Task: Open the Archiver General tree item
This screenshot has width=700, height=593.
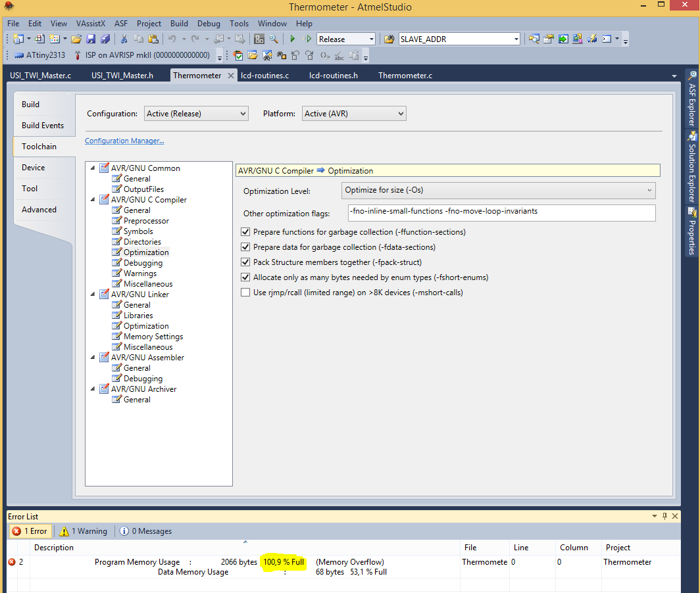Action: [x=137, y=400]
